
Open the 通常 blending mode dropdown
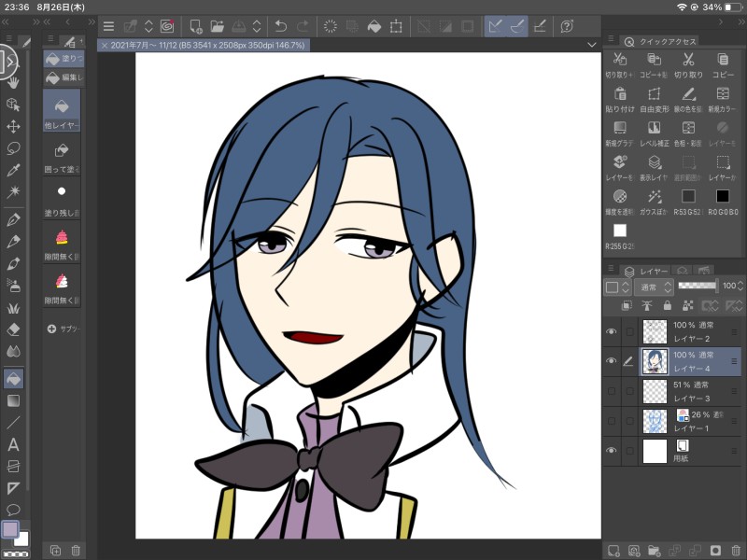[655, 287]
